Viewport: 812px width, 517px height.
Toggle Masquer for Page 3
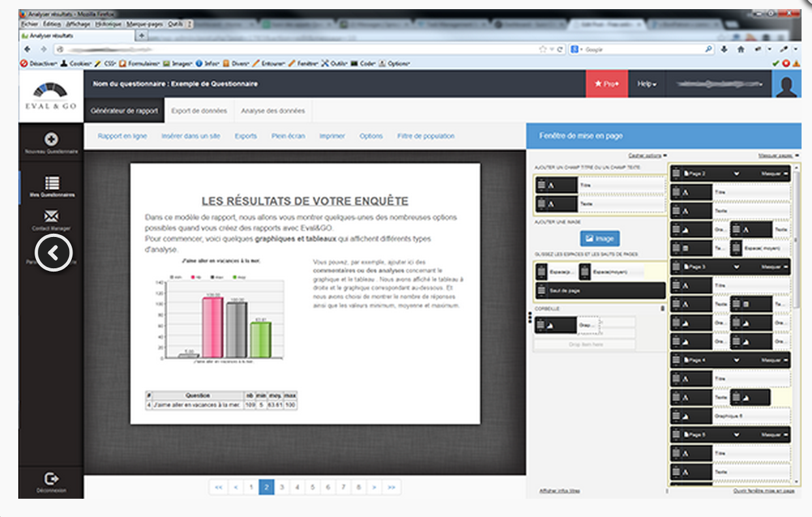coord(773,267)
